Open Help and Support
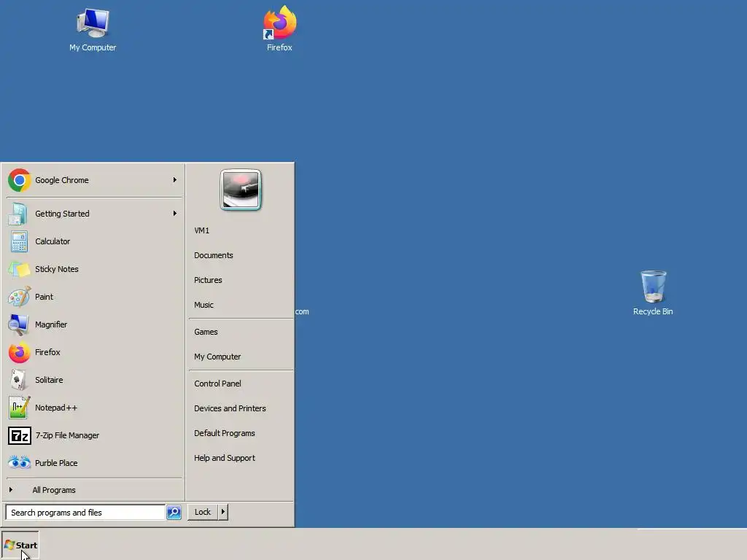Viewport: 747px width, 560px height. click(225, 458)
